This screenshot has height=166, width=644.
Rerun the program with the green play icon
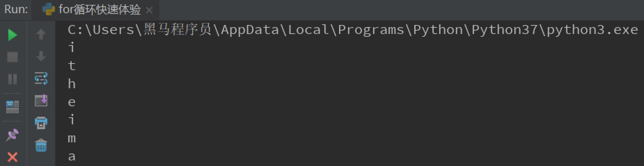tap(13, 35)
